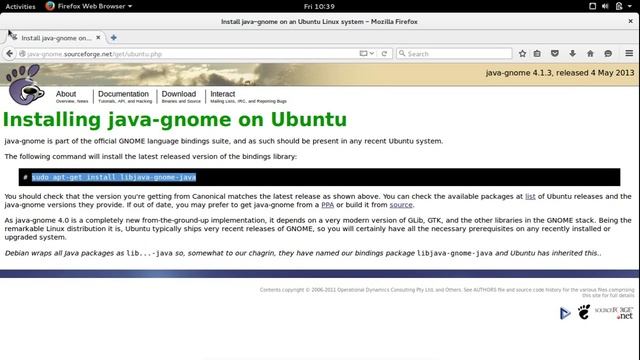The image size is (640, 360).
Task: Open the Firefox hamburger menu
Action: tap(629, 53)
